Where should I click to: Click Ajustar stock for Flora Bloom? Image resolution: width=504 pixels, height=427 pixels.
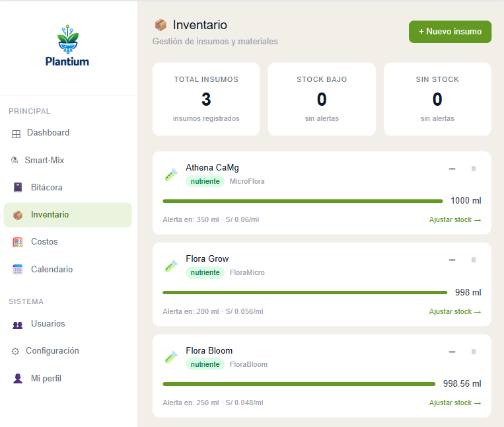click(x=455, y=403)
